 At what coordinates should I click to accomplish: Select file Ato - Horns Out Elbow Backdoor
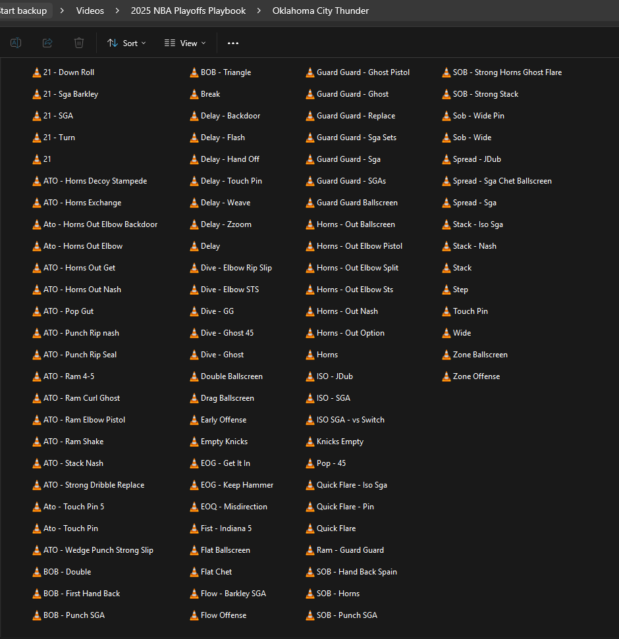point(95,224)
